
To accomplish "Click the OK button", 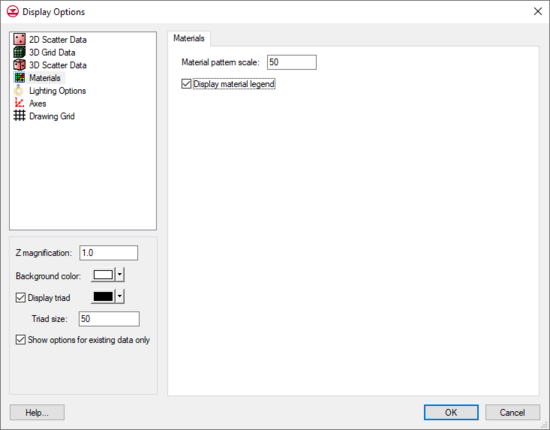I will 451,412.
